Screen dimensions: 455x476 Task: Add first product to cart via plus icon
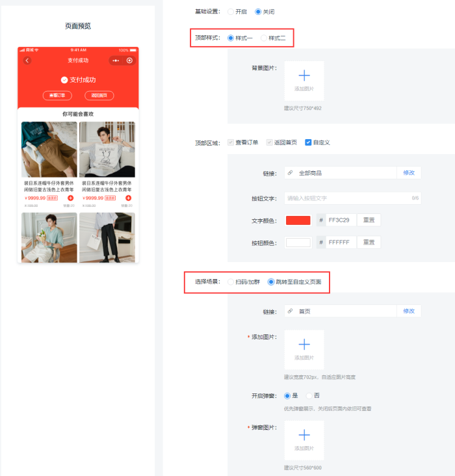70,198
